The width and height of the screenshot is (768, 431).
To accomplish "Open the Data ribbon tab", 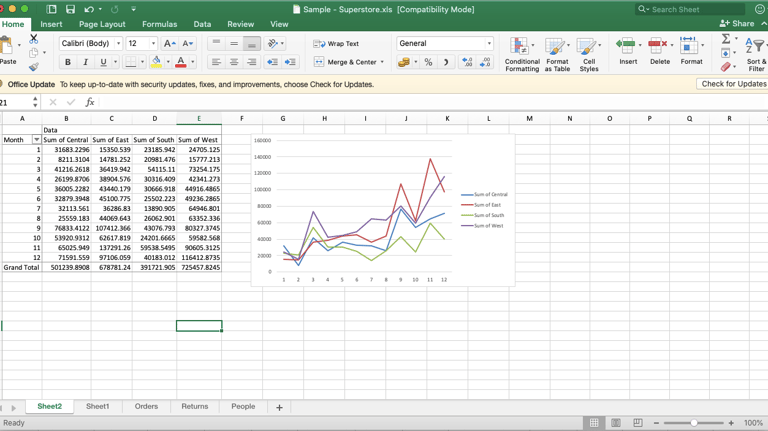I will coord(202,24).
